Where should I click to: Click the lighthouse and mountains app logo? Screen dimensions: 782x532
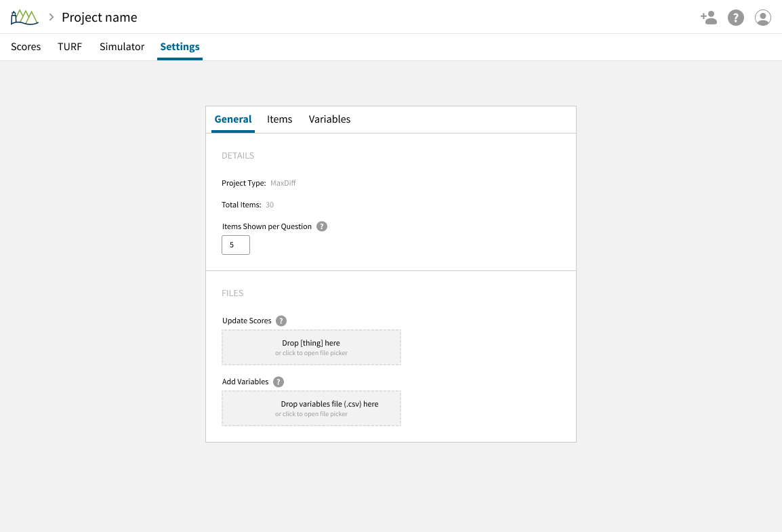pos(24,17)
